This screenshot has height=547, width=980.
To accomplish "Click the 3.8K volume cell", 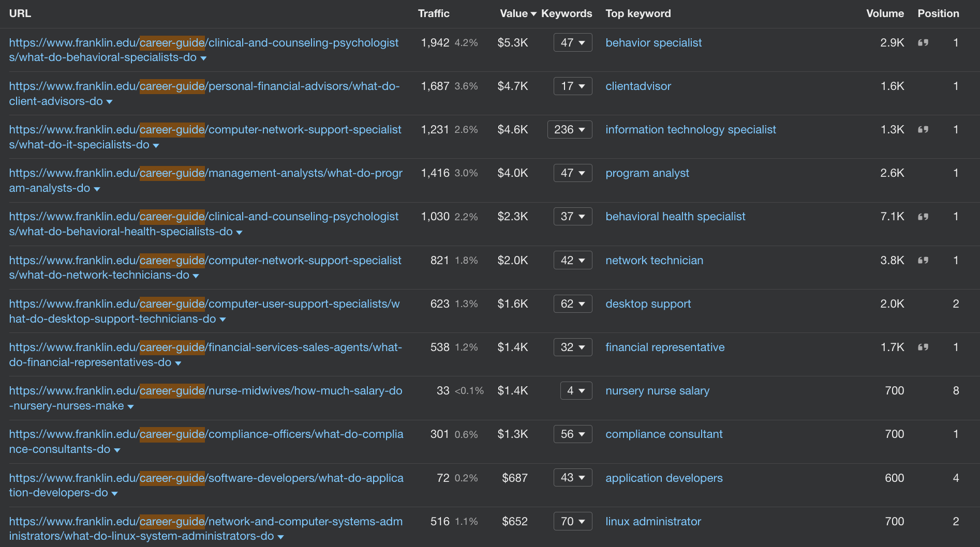I will (x=892, y=260).
